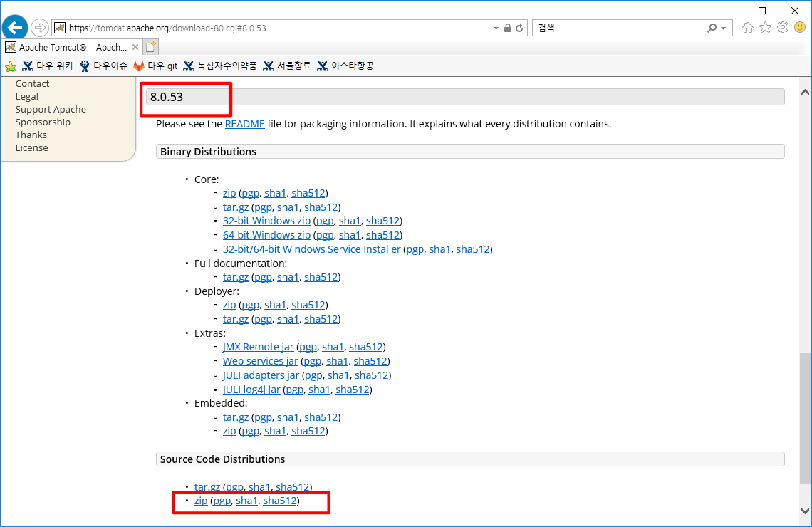Download 32-bit/64-bit Windows Service Installer

tap(312, 249)
